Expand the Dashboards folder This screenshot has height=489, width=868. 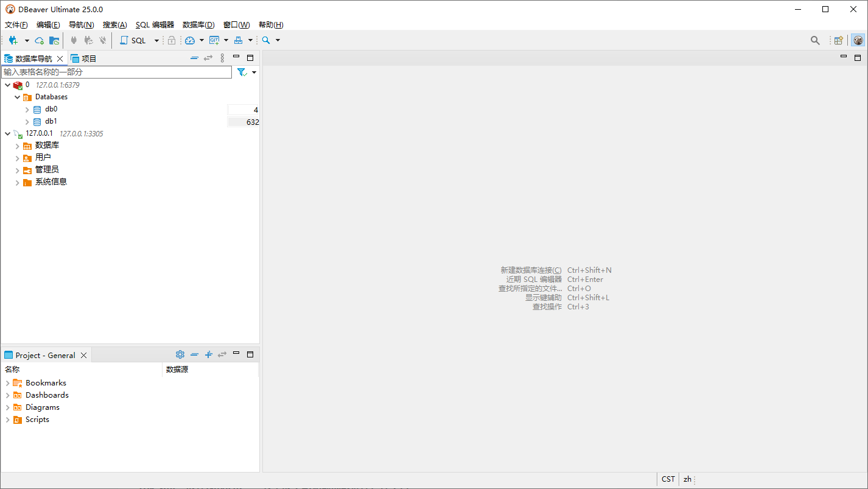(x=7, y=395)
